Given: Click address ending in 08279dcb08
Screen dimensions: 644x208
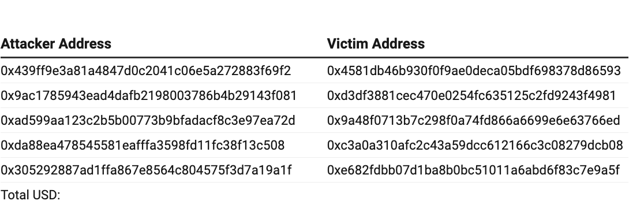Looking at the screenshot, I should [475, 145].
